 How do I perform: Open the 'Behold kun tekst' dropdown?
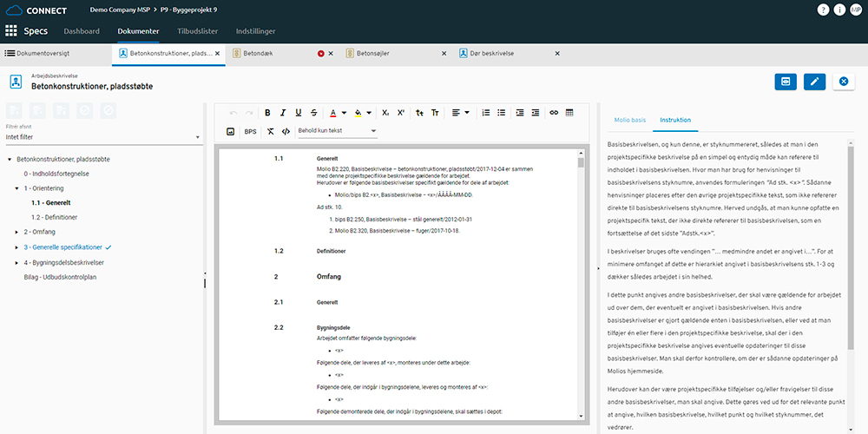coord(337,131)
